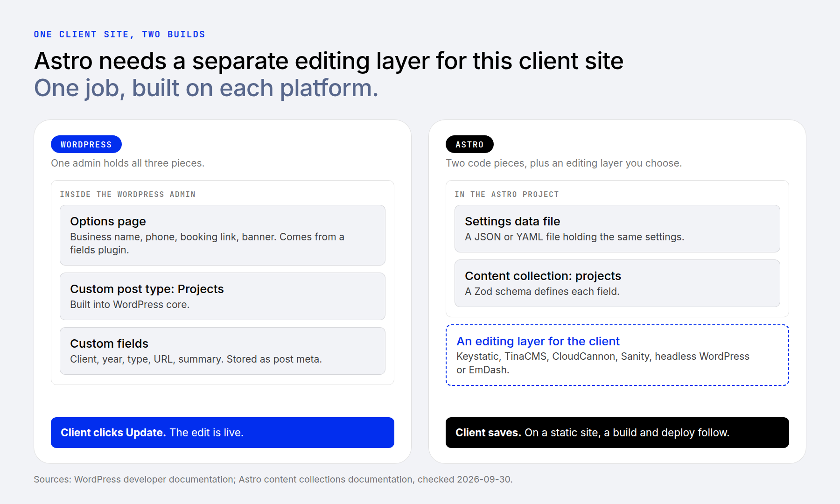Viewport: 840px width, 504px height.
Task: Click 'IN THE ASTRO PROJECT' label
Action: coord(507,194)
